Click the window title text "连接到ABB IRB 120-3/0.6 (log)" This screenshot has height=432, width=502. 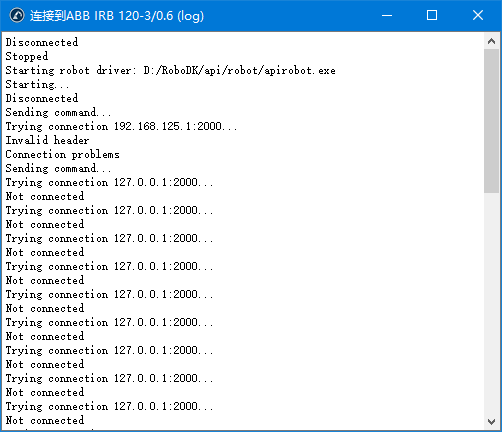click(117, 16)
